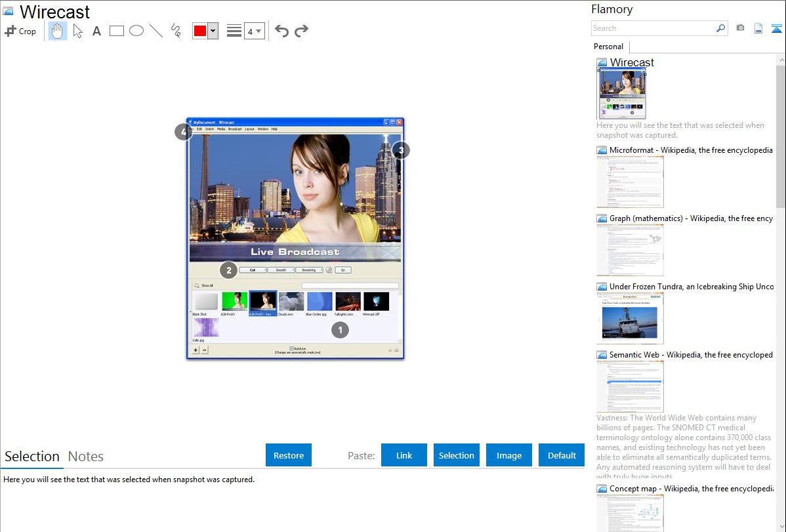Viewport: 786px width, 532px height.
Task: Open the Notes tab
Action: point(86,457)
